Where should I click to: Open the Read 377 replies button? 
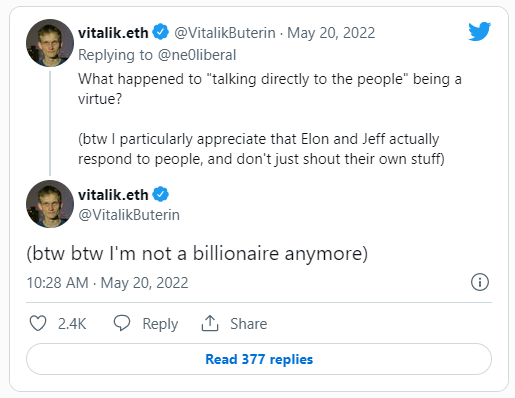(259, 359)
